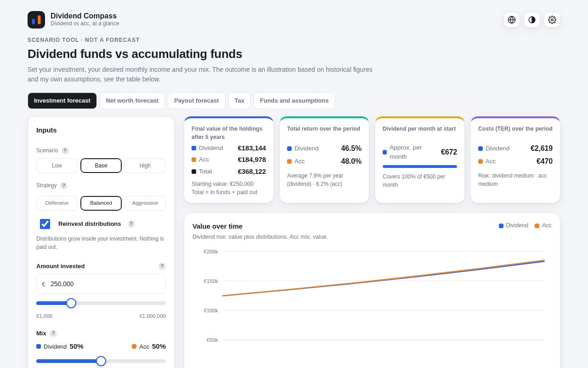588x368 pixels.
Task: Open Funds and assumptions tab
Action: [x=294, y=101]
